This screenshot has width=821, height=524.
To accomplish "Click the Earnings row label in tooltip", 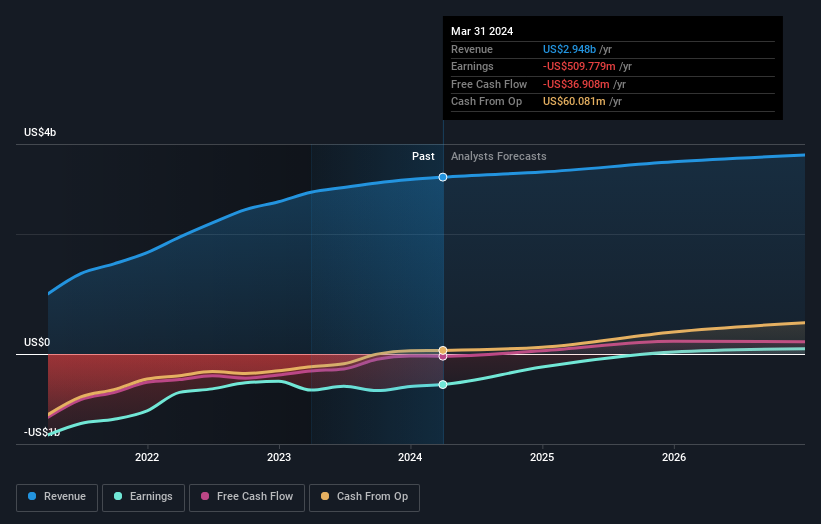I will (x=472, y=66).
